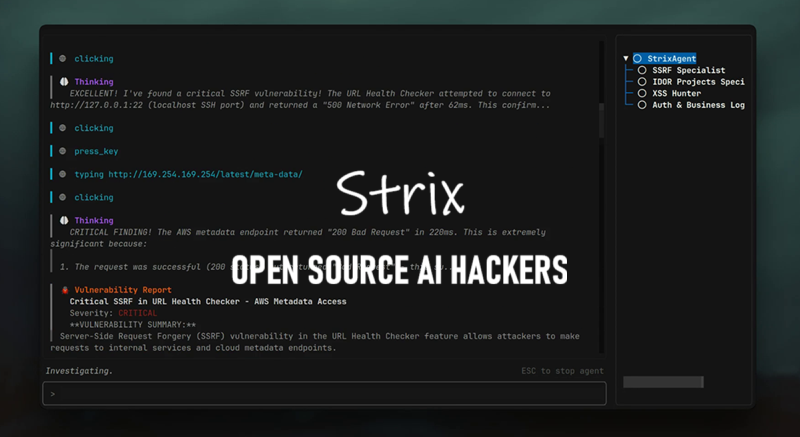Click the dot icon beside press_key
This screenshot has height=437, width=800.
tap(62, 151)
